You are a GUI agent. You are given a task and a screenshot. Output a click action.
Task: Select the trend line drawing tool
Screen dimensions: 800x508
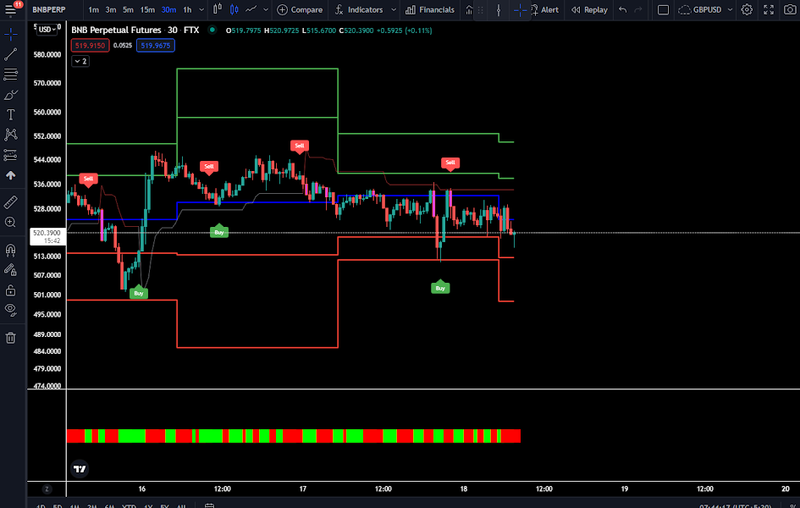pos(11,54)
